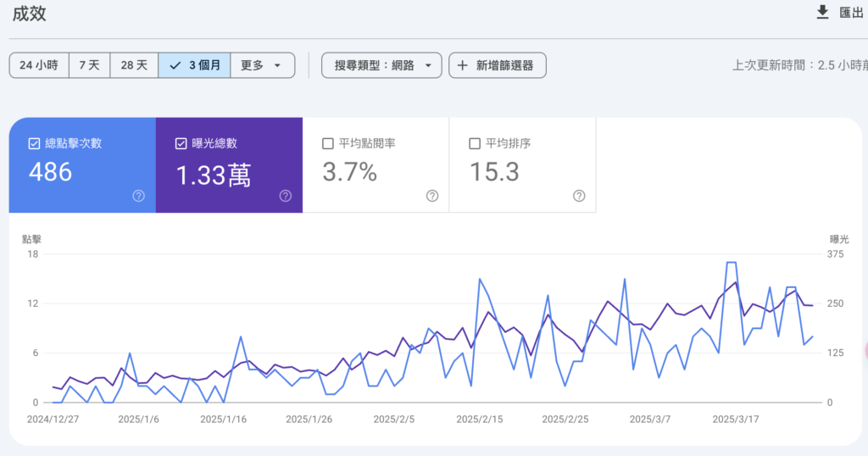Open the 搜尋類型：網路 filter dropdown

[x=381, y=65]
